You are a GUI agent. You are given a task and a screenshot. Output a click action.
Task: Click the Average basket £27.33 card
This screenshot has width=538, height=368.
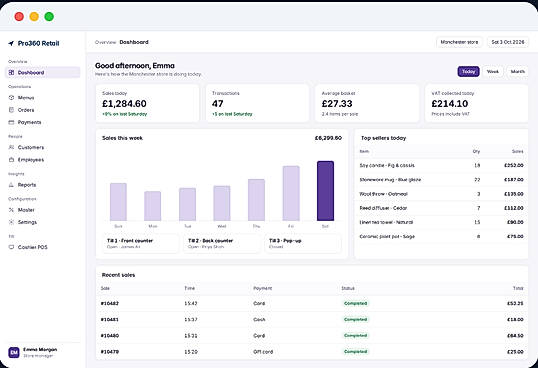tap(367, 103)
